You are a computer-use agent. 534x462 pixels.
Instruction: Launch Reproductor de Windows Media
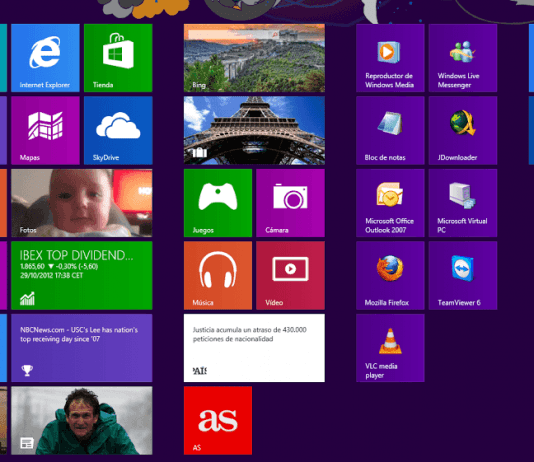(x=390, y=58)
